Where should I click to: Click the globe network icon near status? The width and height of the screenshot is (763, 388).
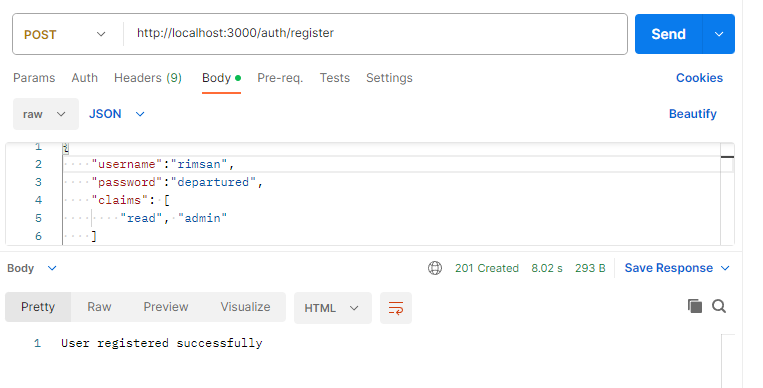(435, 268)
